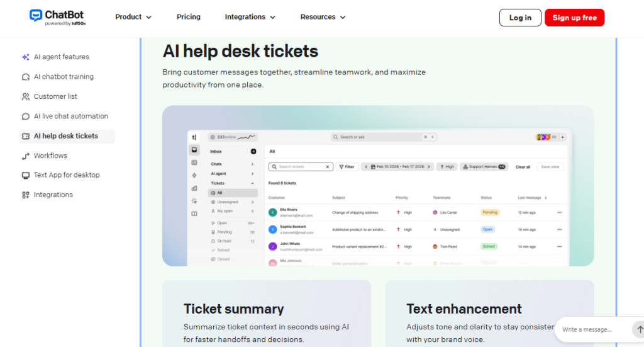The height and width of the screenshot is (347, 644).
Task: Select the All tickets folder
Action: point(233,193)
